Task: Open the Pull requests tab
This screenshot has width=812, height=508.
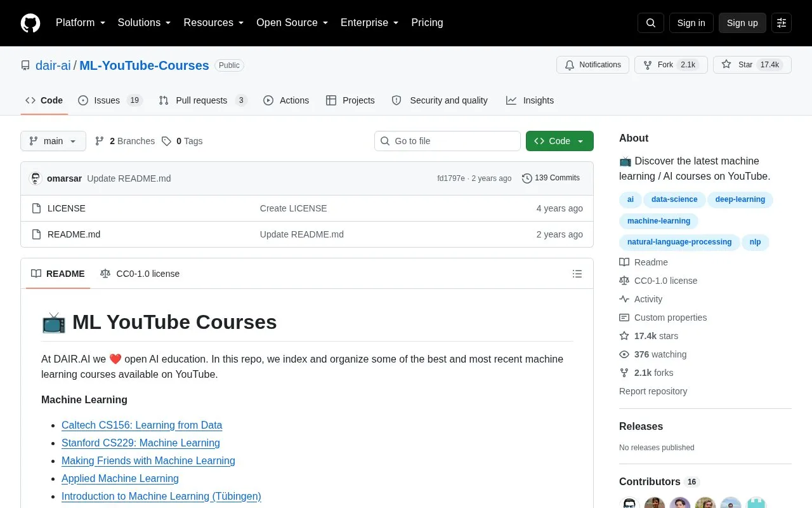Action: coord(203,100)
